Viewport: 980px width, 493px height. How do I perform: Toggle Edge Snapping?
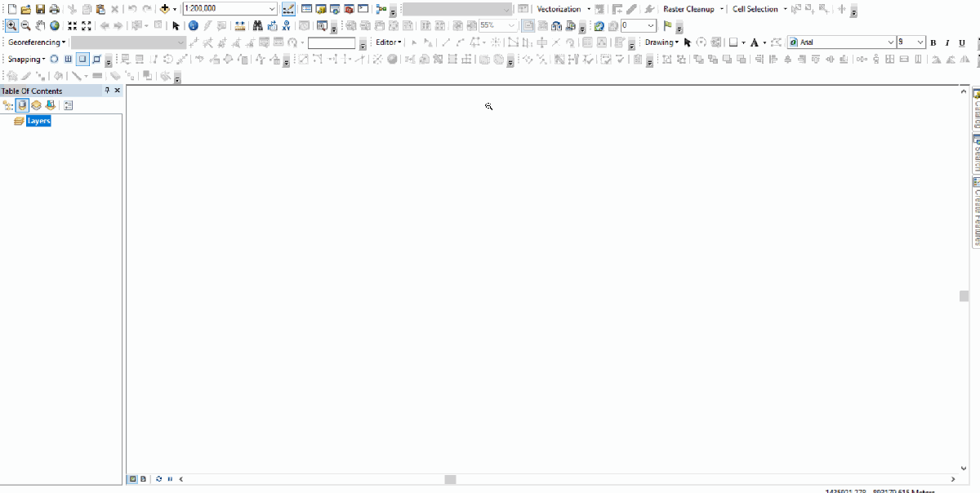97,59
